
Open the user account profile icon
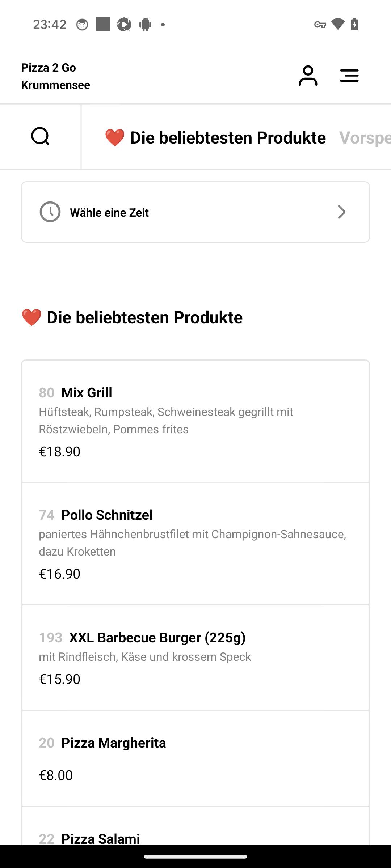pyautogui.click(x=308, y=76)
